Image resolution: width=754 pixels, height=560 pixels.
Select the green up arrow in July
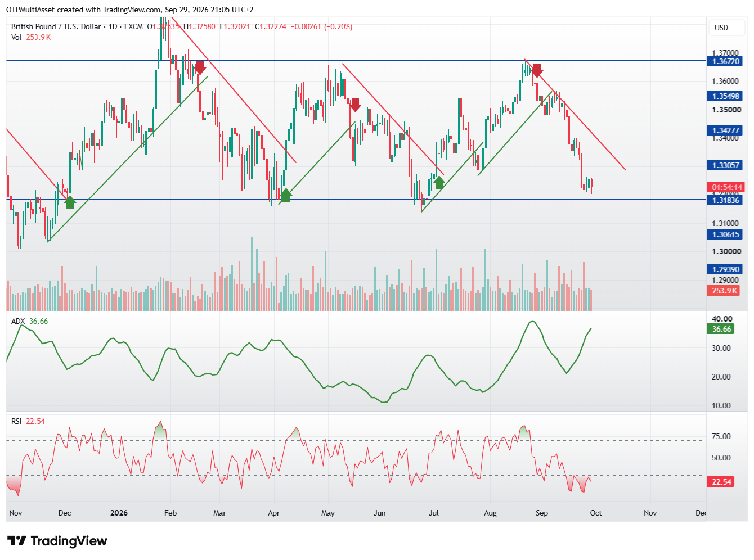point(439,182)
